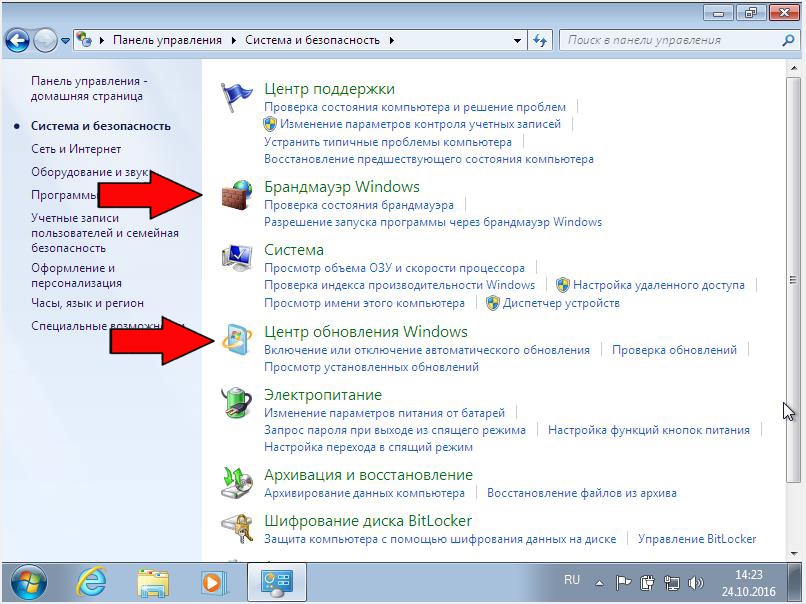
Task: Open the volume speaker tray icon
Action: click(x=695, y=582)
